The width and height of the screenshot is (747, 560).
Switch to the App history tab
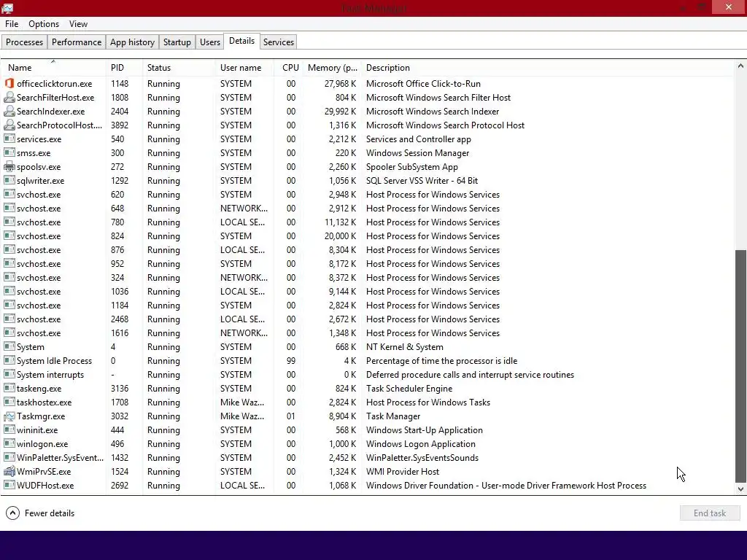pyautogui.click(x=133, y=42)
